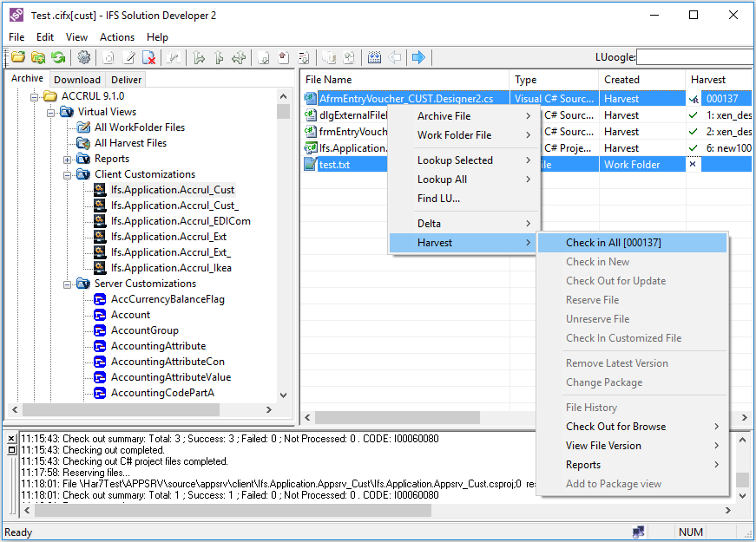The width and height of the screenshot is (756, 542).
Task: Choose Check in All [000137]
Action: (613, 243)
